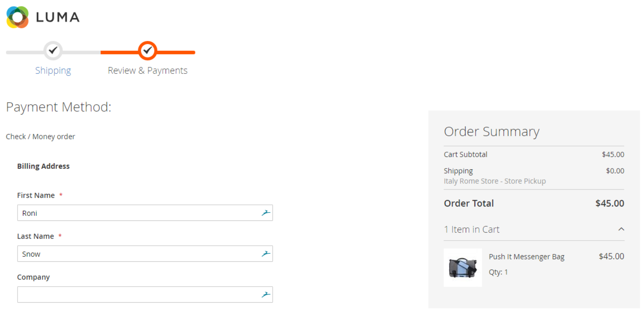This screenshot has width=644, height=312.
Task: Focus the Last Name field containing Snow
Action: coord(145,254)
